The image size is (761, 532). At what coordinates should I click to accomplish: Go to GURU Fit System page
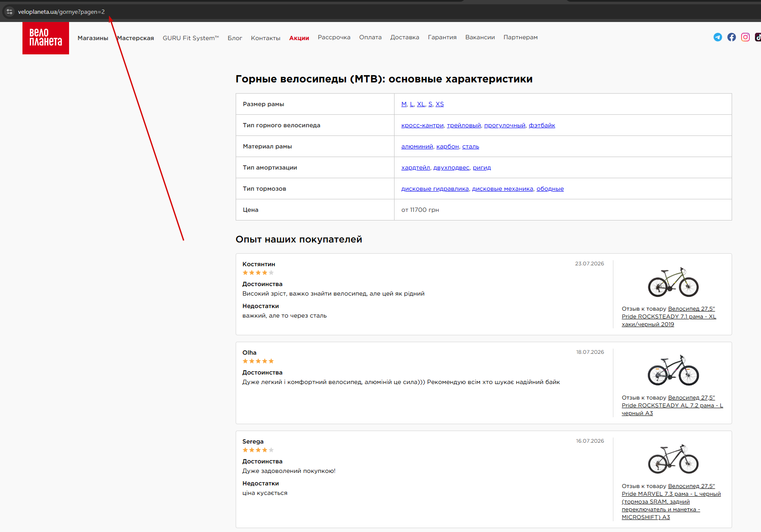coord(191,38)
